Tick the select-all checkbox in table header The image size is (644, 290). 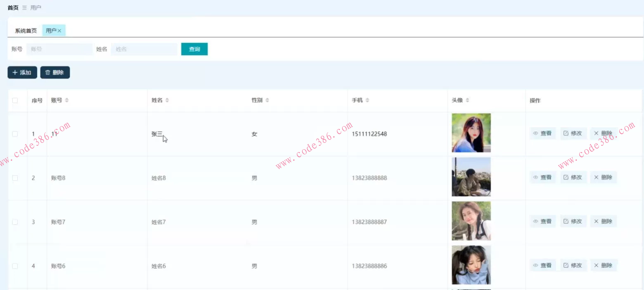[15, 100]
